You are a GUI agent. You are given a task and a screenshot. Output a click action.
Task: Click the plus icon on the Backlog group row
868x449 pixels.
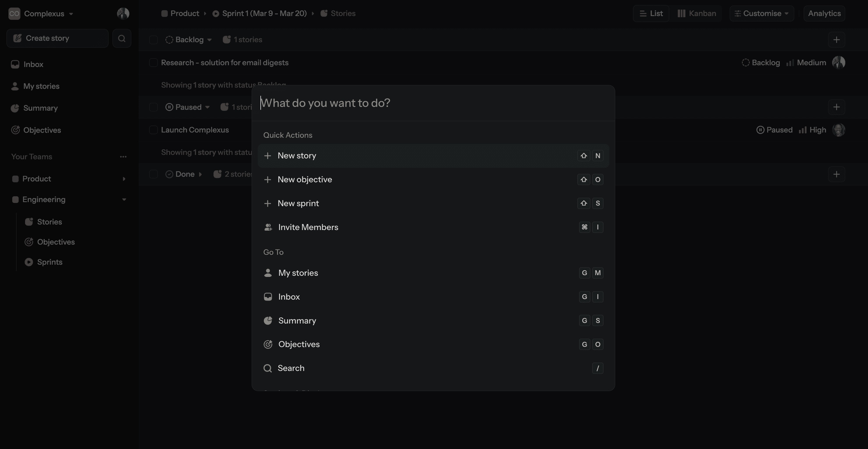[837, 39]
